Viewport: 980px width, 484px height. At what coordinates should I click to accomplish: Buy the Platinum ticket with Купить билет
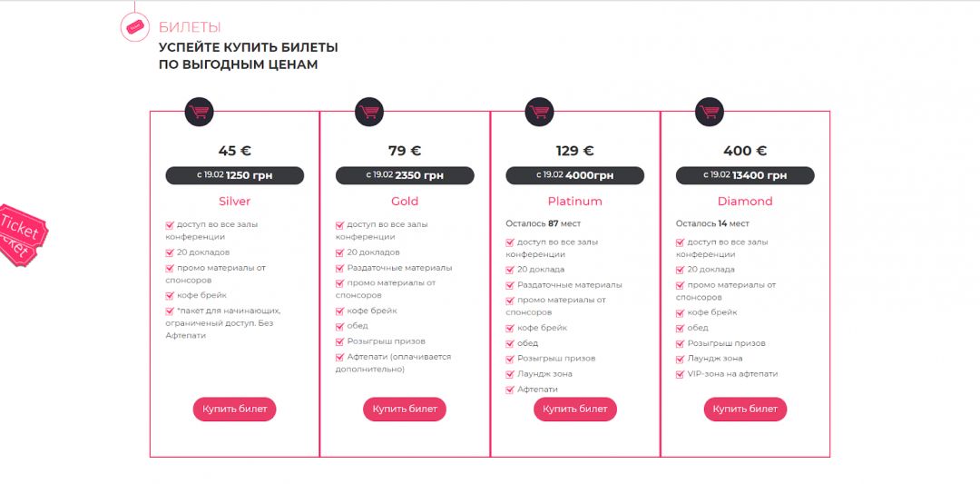[575, 410]
